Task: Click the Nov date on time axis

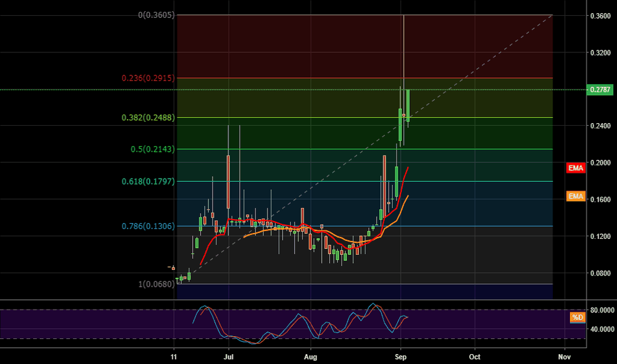Action: (564, 357)
